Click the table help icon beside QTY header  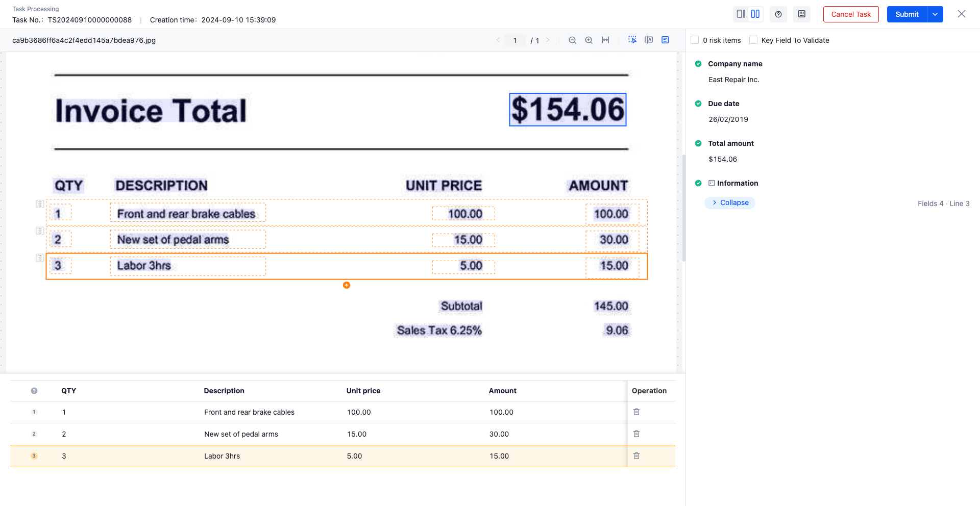[x=34, y=391]
